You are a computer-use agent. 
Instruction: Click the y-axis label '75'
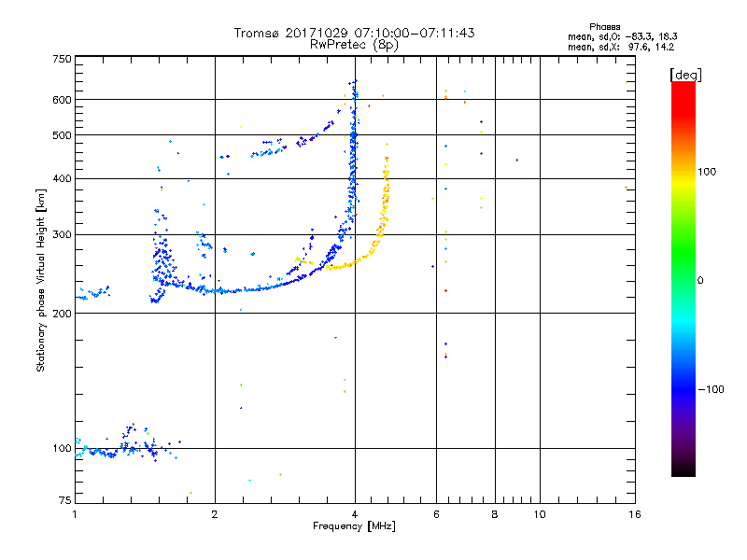pyautogui.click(x=65, y=500)
